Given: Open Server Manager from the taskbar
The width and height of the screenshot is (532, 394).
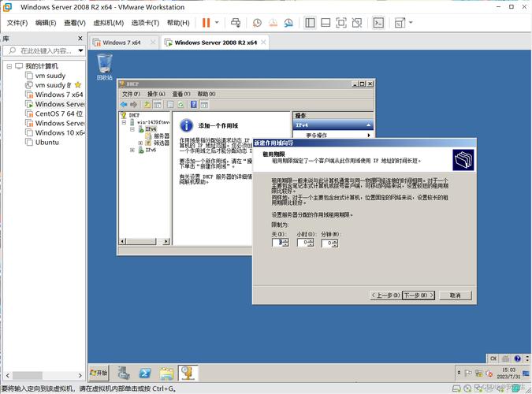Looking at the screenshot, I should tap(124, 373).
